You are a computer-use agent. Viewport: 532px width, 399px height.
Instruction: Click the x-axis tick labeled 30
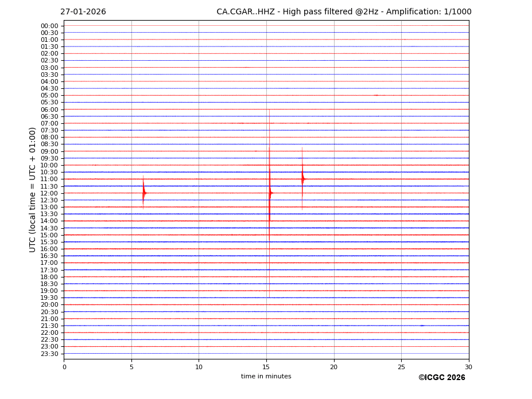click(468, 367)
